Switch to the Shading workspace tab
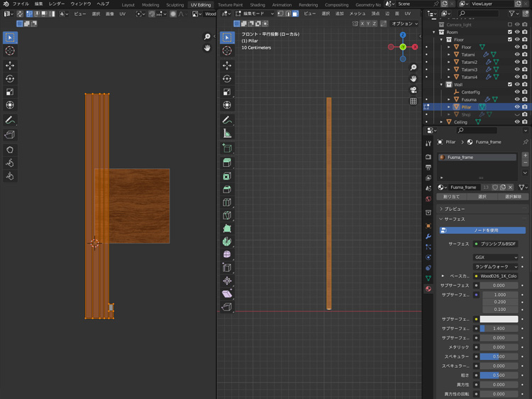The image size is (532, 399). tap(257, 4)
